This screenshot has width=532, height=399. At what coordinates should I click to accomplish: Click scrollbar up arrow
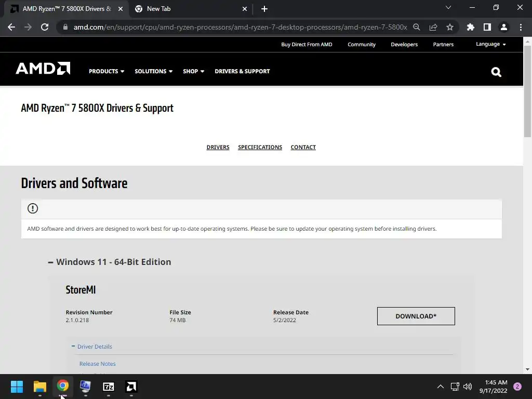point(527,41)
